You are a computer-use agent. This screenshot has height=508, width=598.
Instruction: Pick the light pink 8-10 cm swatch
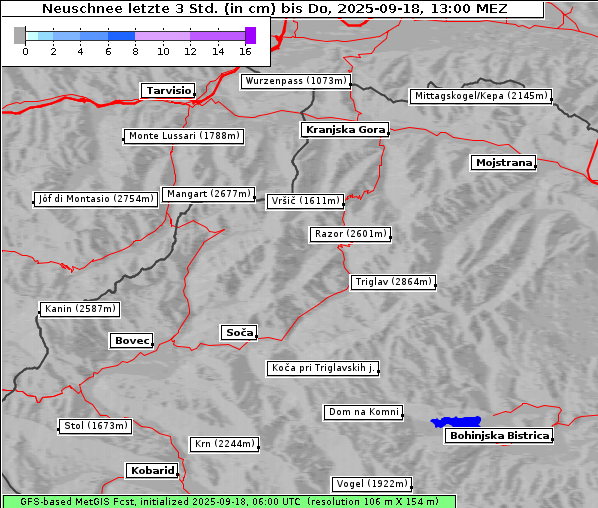pos(162,36)
